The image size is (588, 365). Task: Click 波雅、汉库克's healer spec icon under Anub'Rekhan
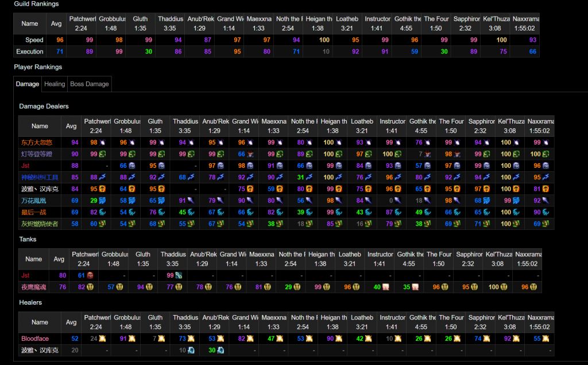click(x=220, y=350)
